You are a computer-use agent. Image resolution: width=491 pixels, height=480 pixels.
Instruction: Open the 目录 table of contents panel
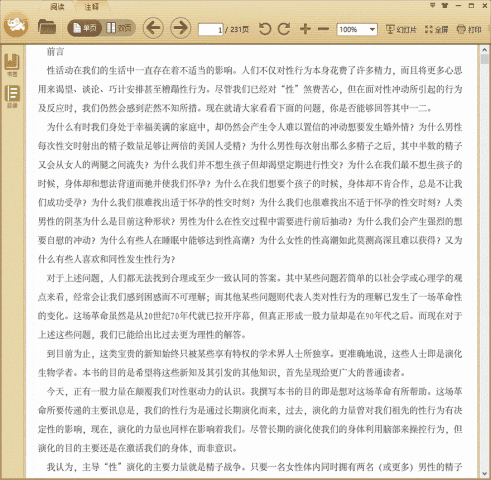tap(12, 97)
